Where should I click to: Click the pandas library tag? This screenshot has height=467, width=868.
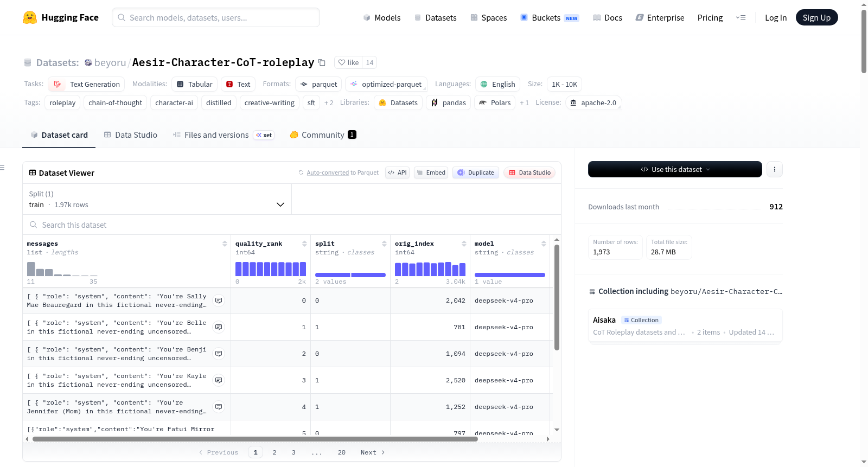click(449, 103)
